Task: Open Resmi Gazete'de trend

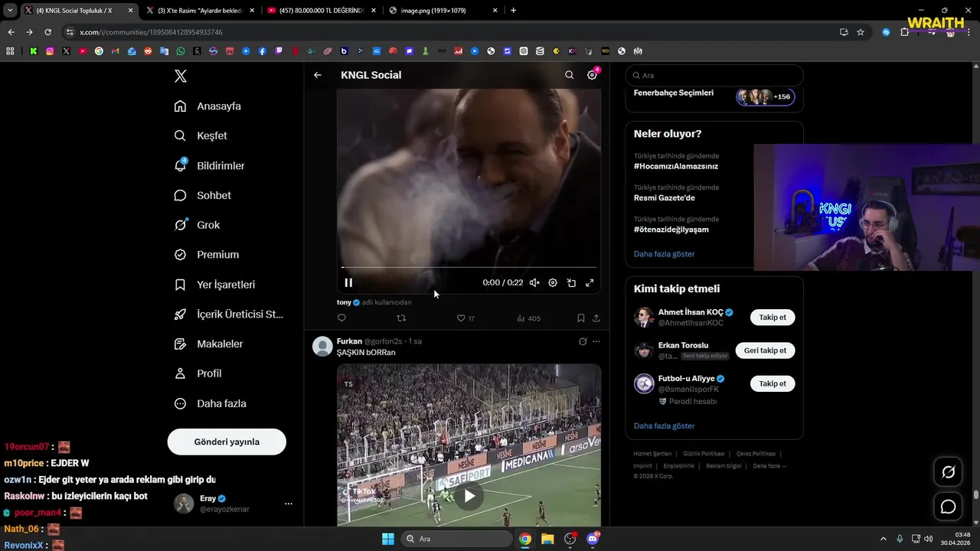Action: 665,197
